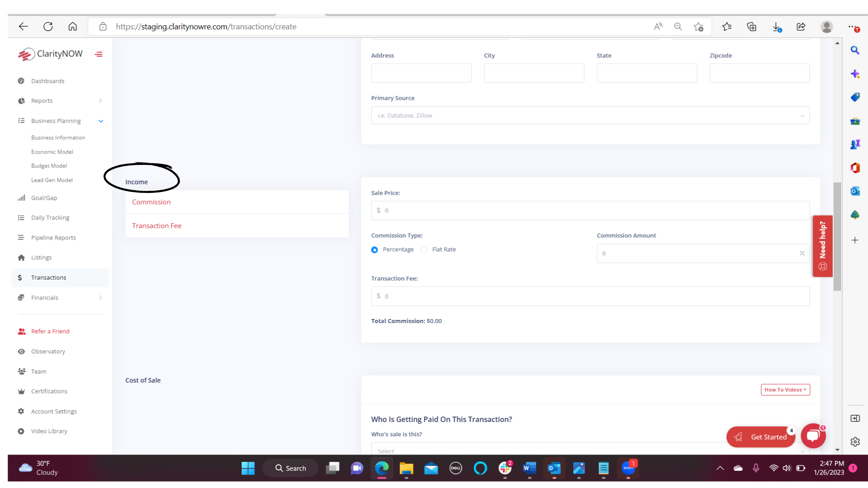
Task: Click the ClarityNOW hamburger menu icon
Action: coord(99,54)
